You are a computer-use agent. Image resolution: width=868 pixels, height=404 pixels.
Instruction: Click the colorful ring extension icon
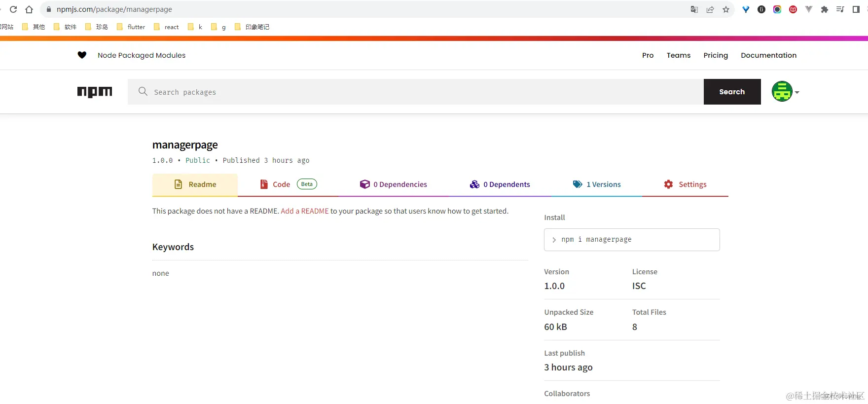[777, 9]
